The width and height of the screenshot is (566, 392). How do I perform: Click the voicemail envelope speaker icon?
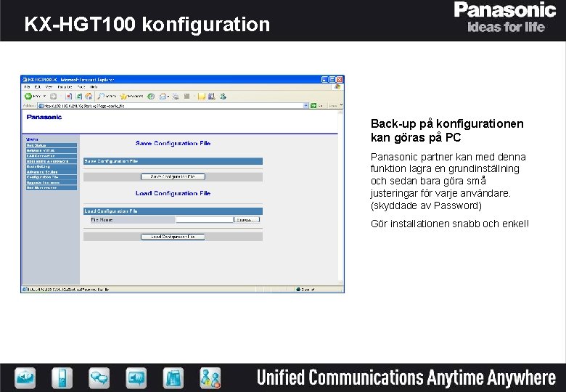click(x=25, y=378)
